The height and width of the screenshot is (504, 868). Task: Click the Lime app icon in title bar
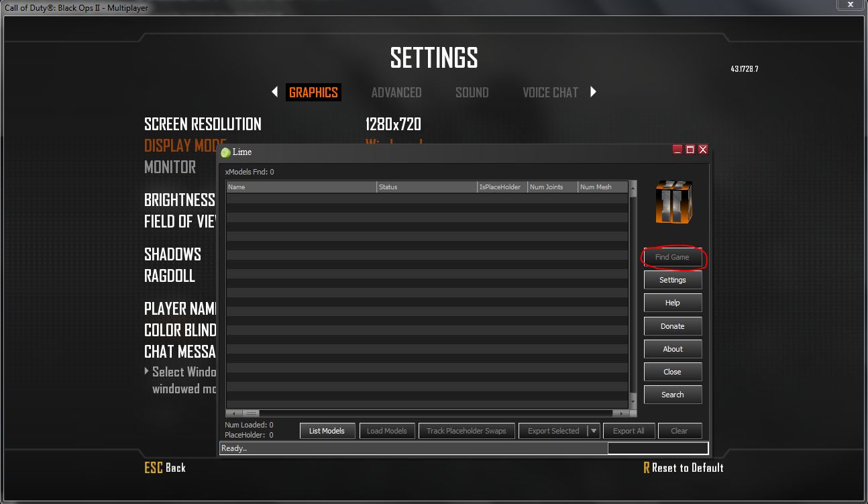(x=225, y=152)
